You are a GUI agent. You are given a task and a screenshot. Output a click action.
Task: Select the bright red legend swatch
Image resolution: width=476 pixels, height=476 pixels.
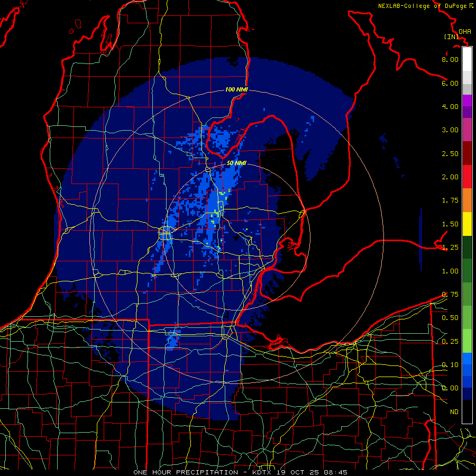tap(467, 177)
